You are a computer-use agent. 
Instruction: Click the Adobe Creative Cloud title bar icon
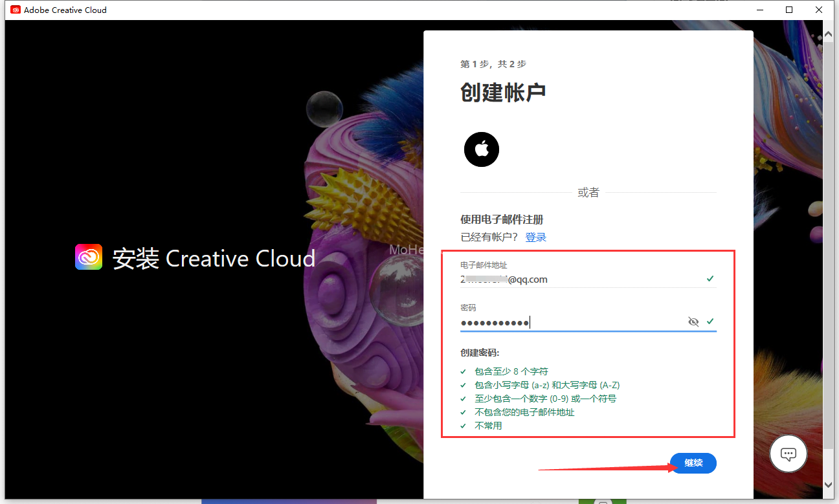pyautogui.click(x=16, y=10)
